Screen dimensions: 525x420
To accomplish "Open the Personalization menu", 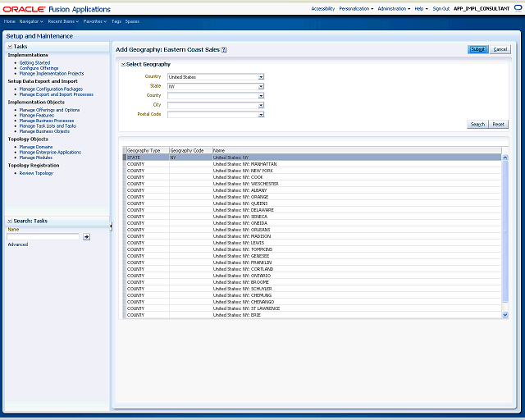I will click(x=356, y=9).
